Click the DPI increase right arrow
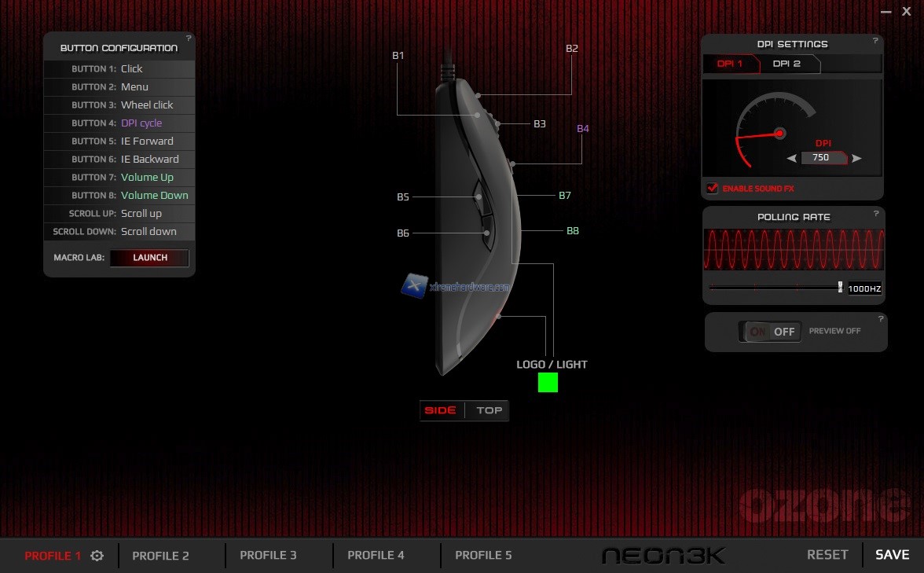Screen dimensions: 924x573 pos(857,158)
